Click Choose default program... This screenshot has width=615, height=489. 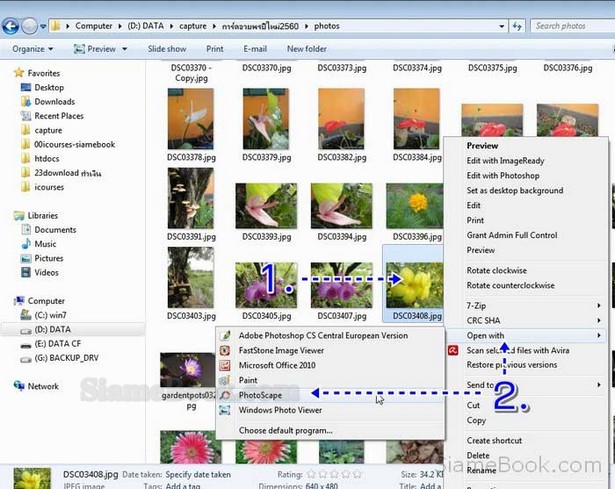point(286,431)
